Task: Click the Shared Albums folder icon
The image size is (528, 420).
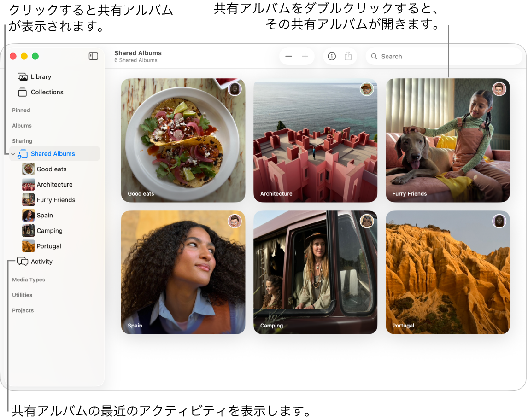Action: click(x=23, y=154)
